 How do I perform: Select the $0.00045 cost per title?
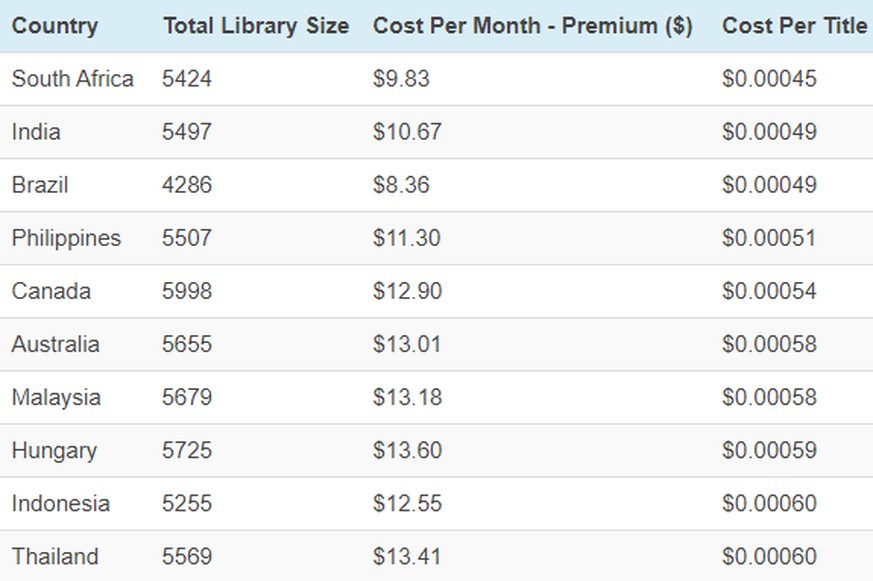point(769,78)
